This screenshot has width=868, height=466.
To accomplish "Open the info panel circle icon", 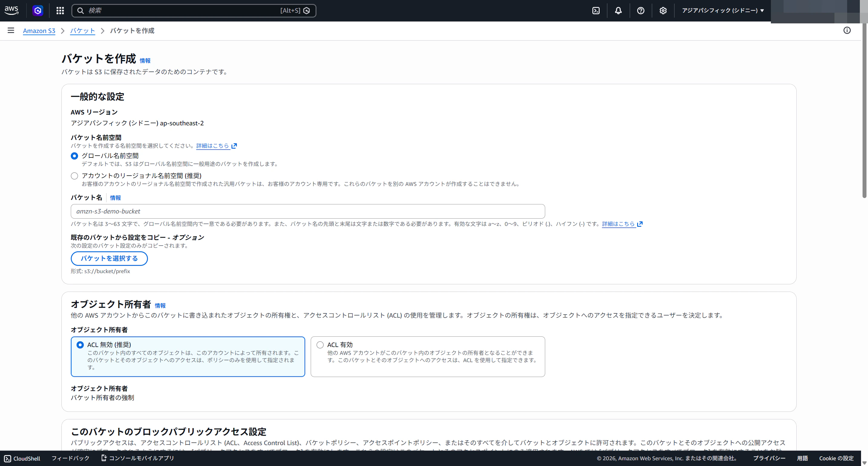I will tap(847, 30).
